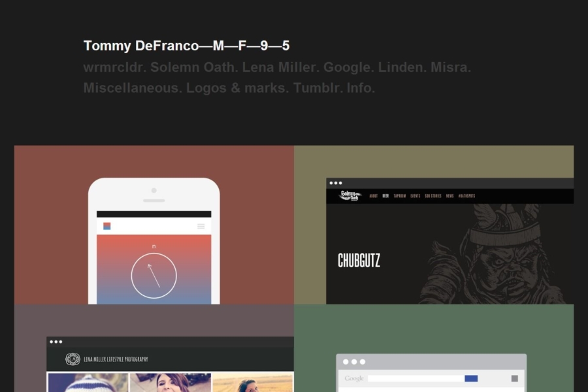Click the Tommy DeFranco site title
The height and width of the screenshot is (392, 588).
pos(186,46)
